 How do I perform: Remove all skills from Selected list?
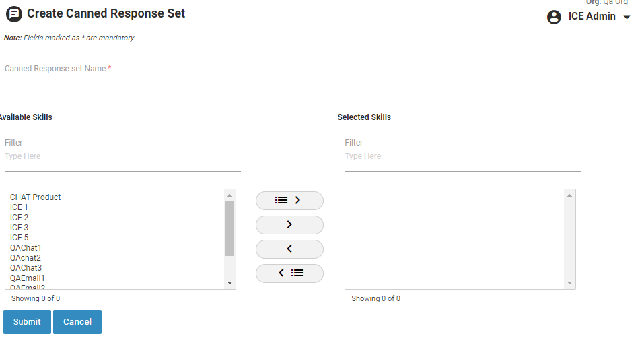coord(289,273)
